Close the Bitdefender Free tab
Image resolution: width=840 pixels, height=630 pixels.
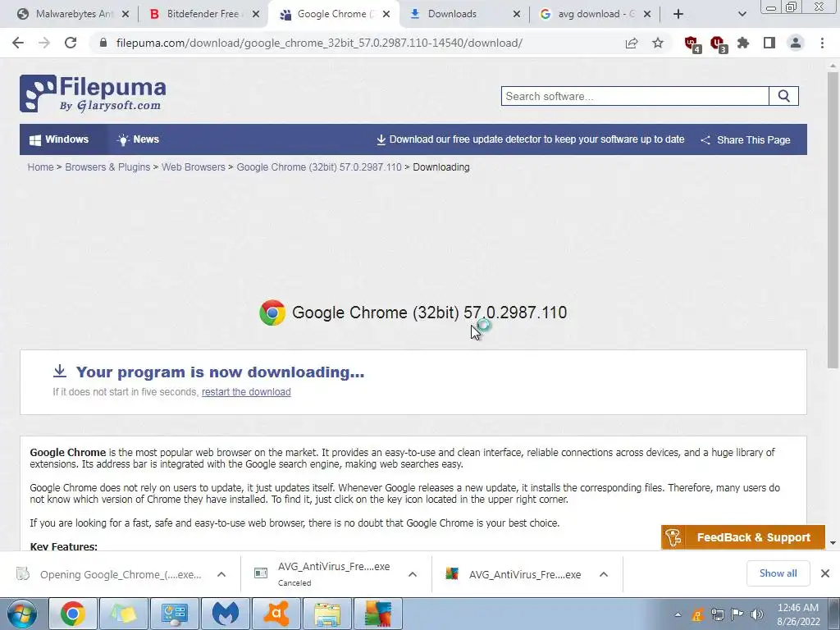pos(256,14)
